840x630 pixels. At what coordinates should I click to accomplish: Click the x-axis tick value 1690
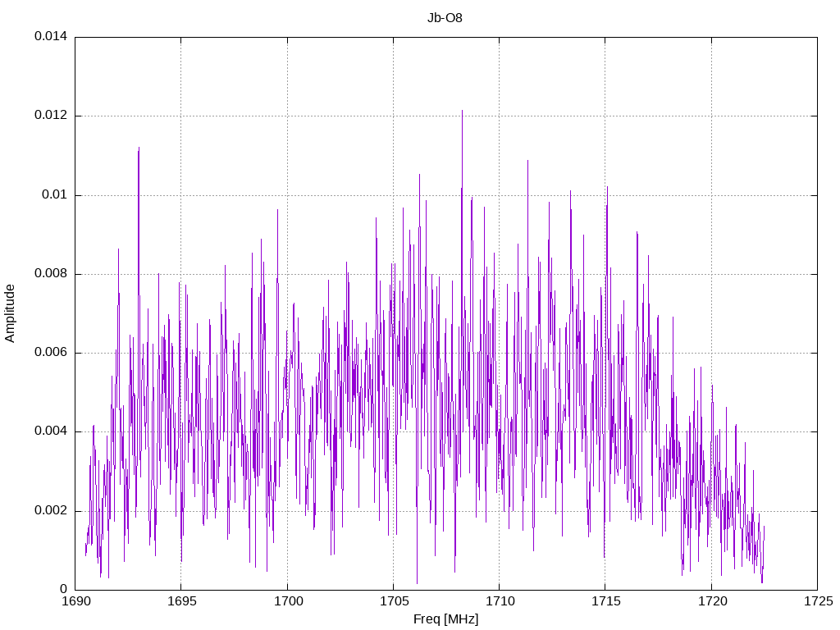76,601
